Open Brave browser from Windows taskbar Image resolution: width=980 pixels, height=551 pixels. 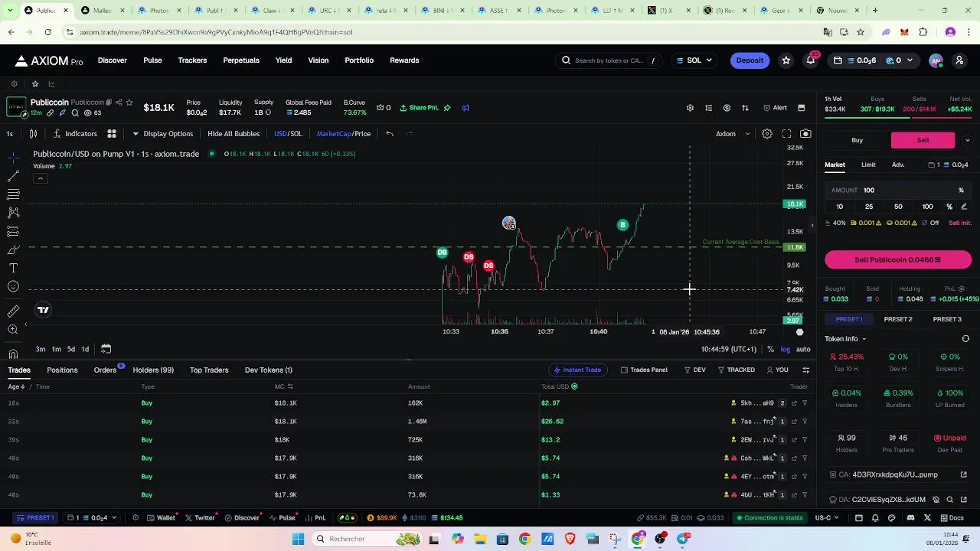[570, 539]
